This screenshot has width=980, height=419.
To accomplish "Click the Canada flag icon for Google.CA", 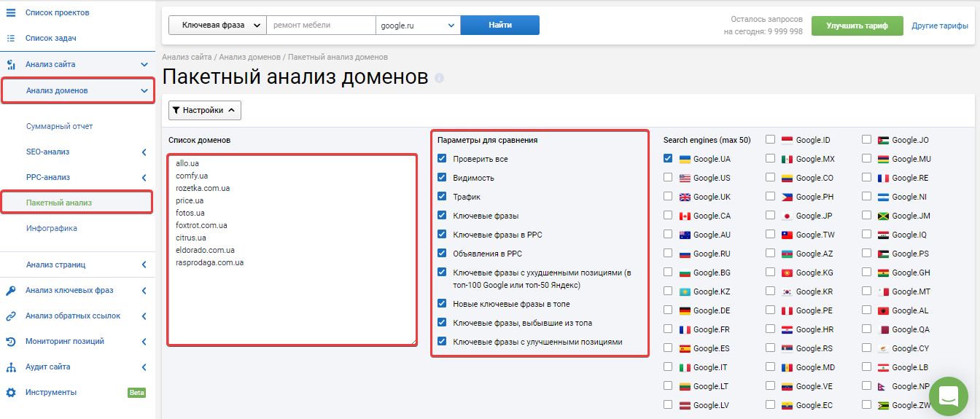I will (x=685, y=216).
